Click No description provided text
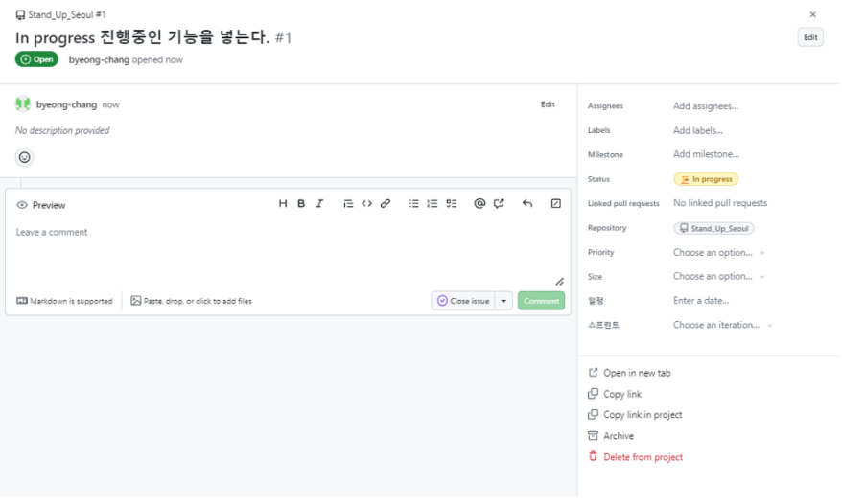Viewport: 842px width, 504px height. point(62,131)
